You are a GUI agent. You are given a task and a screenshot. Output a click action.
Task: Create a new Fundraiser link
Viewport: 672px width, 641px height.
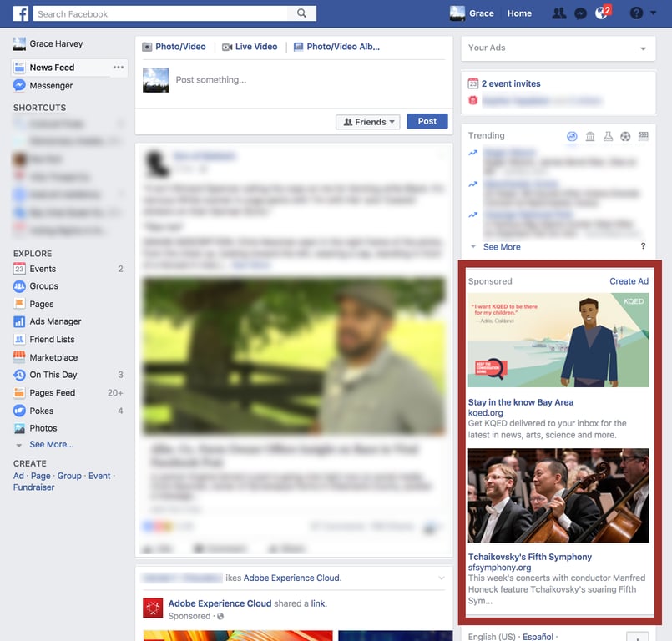tap(34, 487)
